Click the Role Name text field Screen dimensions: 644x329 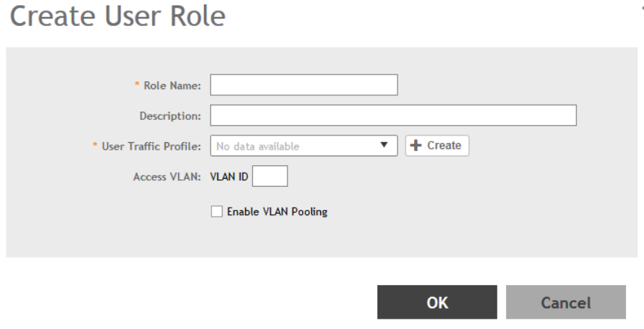[x=304, y=86]
